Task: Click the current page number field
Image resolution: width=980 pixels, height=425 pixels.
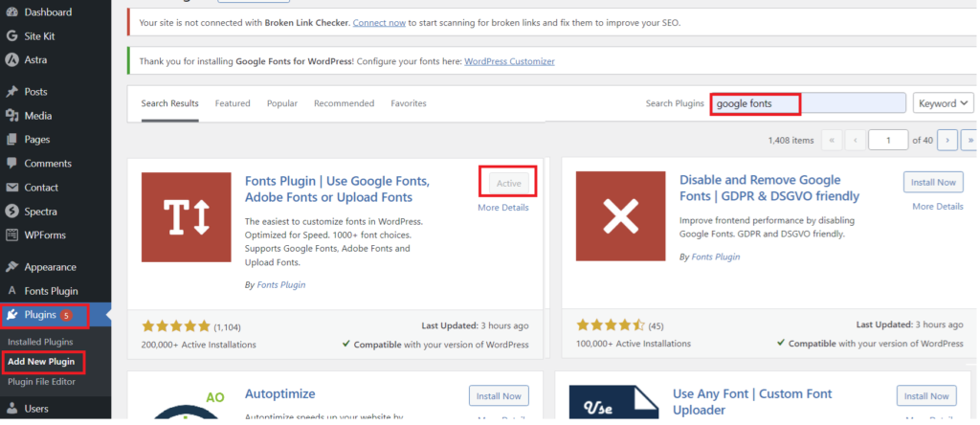Action: pyautogui.click(x=888, y=140)
